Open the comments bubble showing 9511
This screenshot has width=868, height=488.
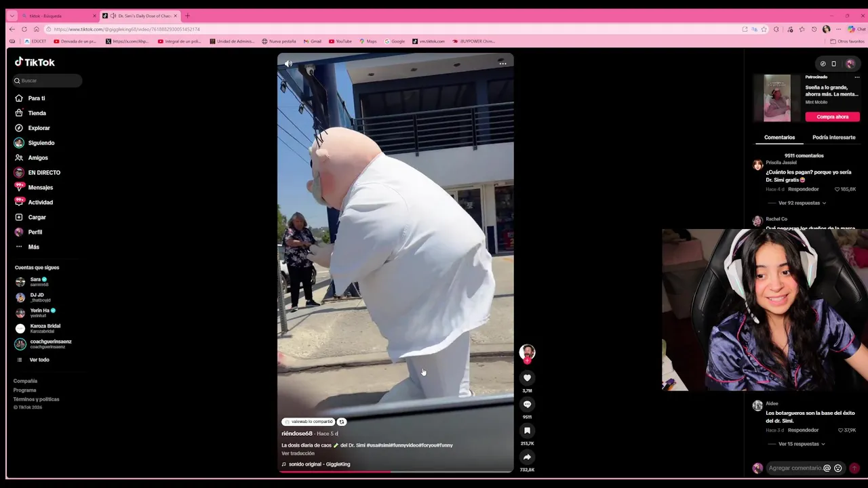[527, 404]
